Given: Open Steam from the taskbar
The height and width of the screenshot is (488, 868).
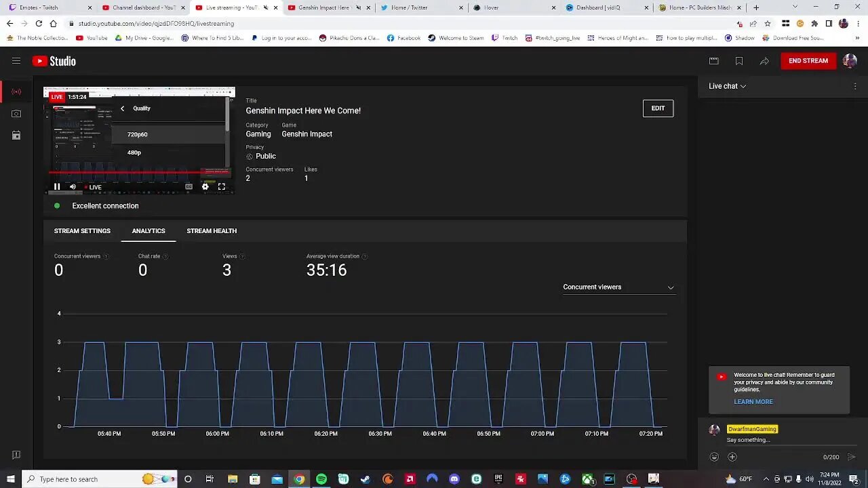Looking at the screenshot, I should click(366, 479).
